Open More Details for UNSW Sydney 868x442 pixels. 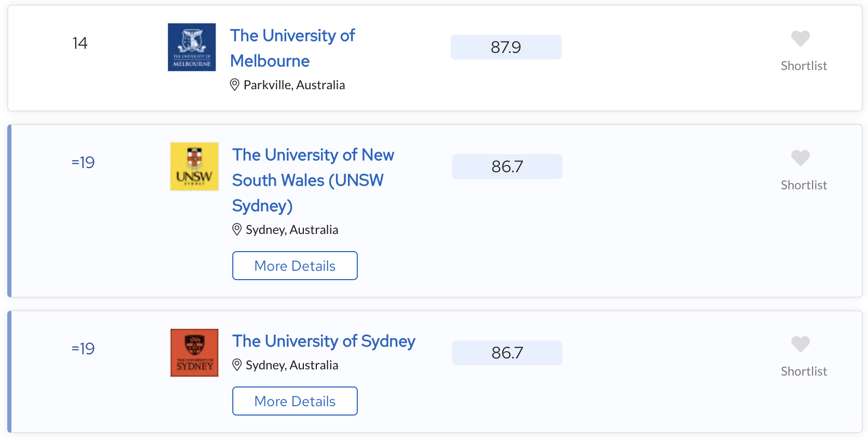pyautogui.click(x=295, y=266)
